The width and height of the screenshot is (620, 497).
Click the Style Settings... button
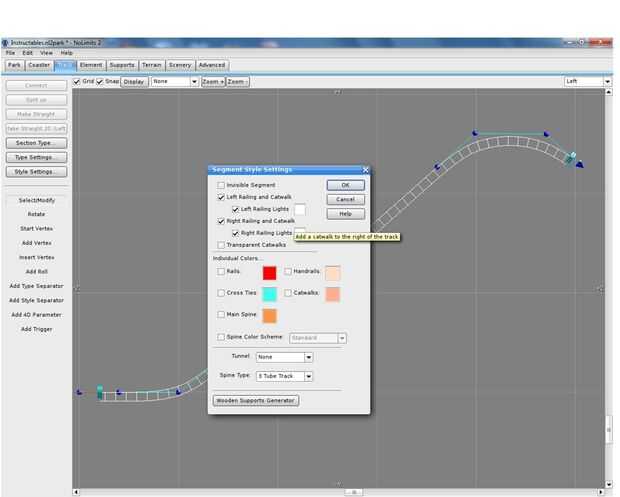tap(36, 172)
